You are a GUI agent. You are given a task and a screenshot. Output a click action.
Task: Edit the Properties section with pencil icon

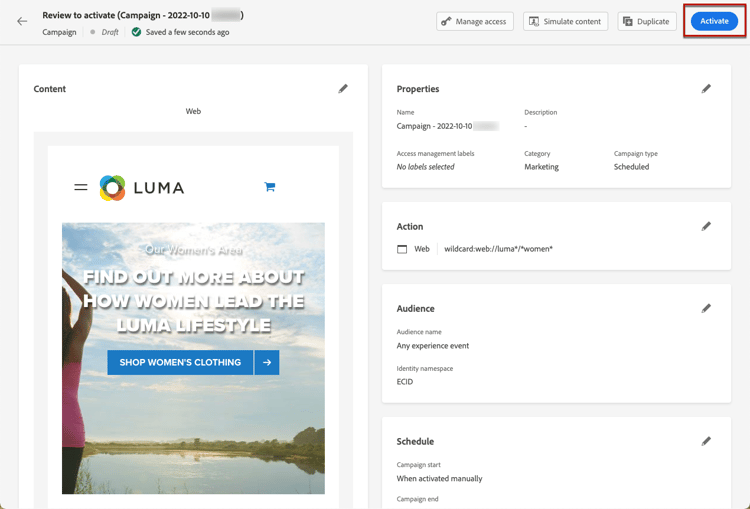[706, 89]
